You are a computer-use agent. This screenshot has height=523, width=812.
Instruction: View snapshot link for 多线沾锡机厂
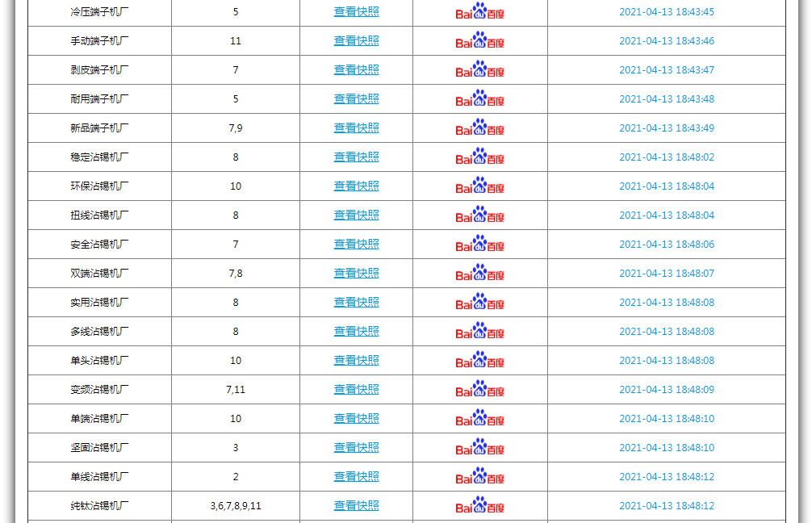click(x=356, y=331)
